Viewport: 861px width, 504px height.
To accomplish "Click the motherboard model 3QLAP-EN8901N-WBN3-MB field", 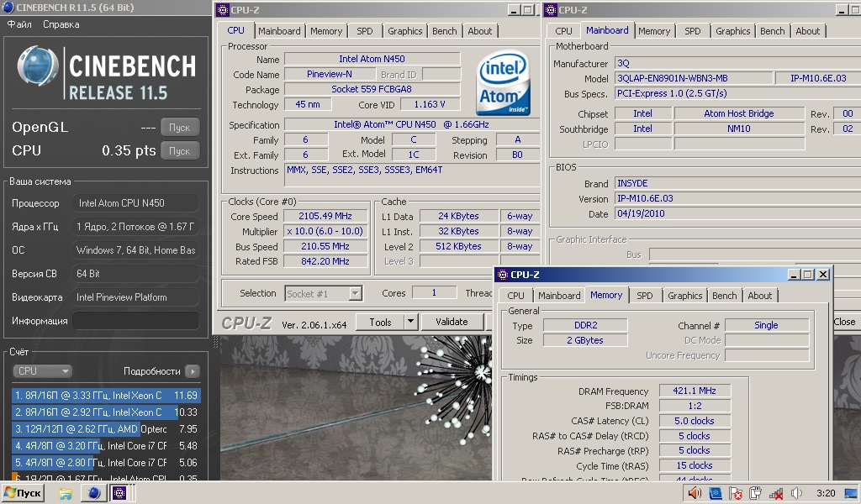I will click(694, 78).
